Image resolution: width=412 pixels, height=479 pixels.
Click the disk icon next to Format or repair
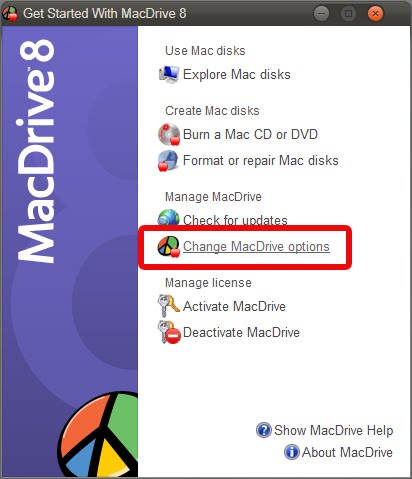click(x=168, y=161)
